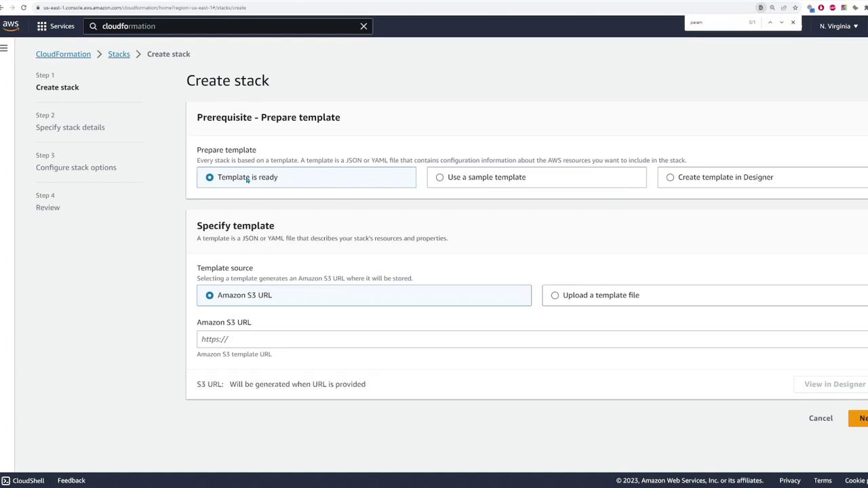Viewport: 868px width, 488px height.
Task: Click the CloudFormation breadcrumb link
Action: coord(63,54)
